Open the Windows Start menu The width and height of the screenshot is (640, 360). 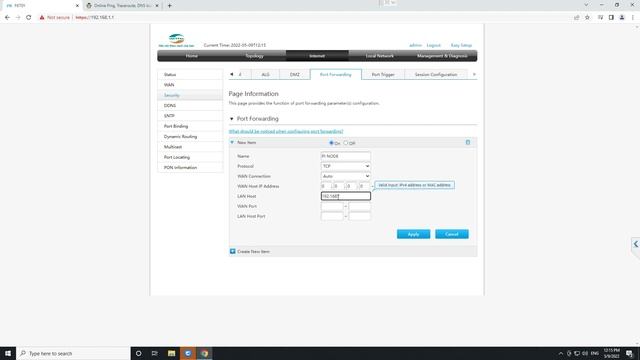[x=8, y=353]
